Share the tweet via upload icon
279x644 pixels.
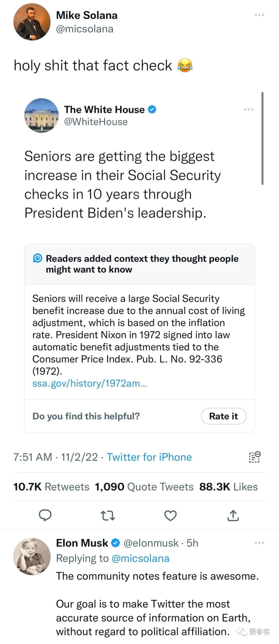click(233, 515)
